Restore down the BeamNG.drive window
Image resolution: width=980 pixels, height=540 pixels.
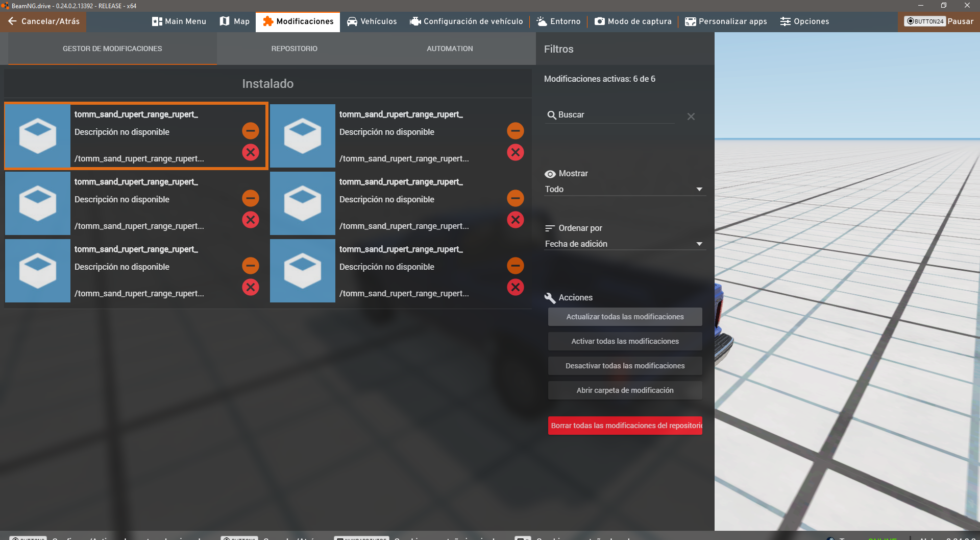point(944,6)
